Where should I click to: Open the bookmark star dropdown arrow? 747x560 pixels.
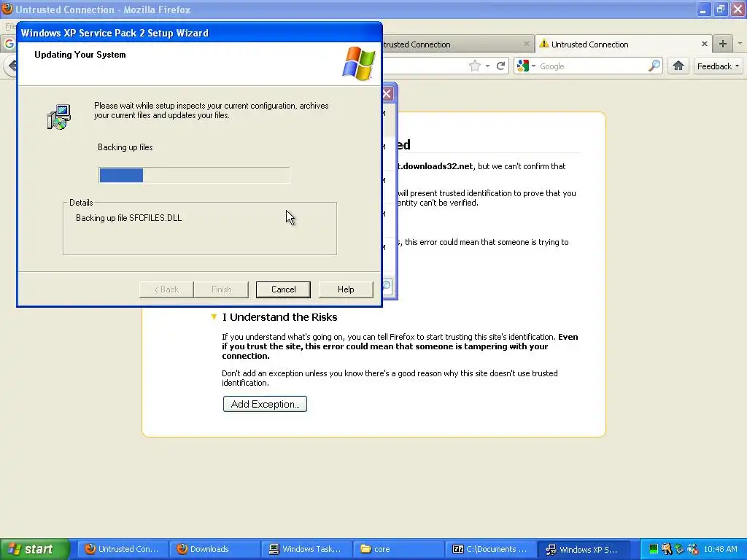click(487, 66)
